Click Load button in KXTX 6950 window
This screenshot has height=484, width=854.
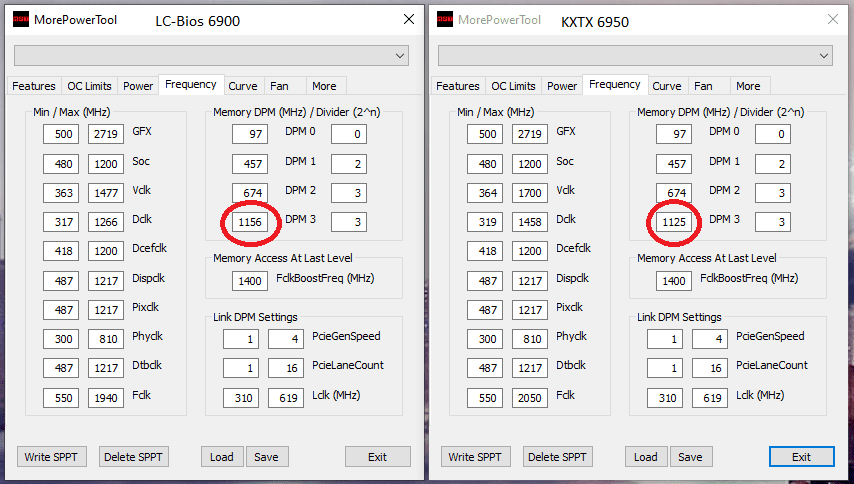pyautogui.click(x=645, y=457)
